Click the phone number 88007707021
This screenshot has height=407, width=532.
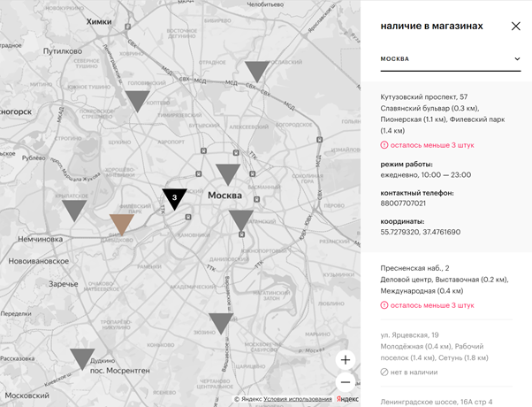pyautogui.click(x=403, y=203)
